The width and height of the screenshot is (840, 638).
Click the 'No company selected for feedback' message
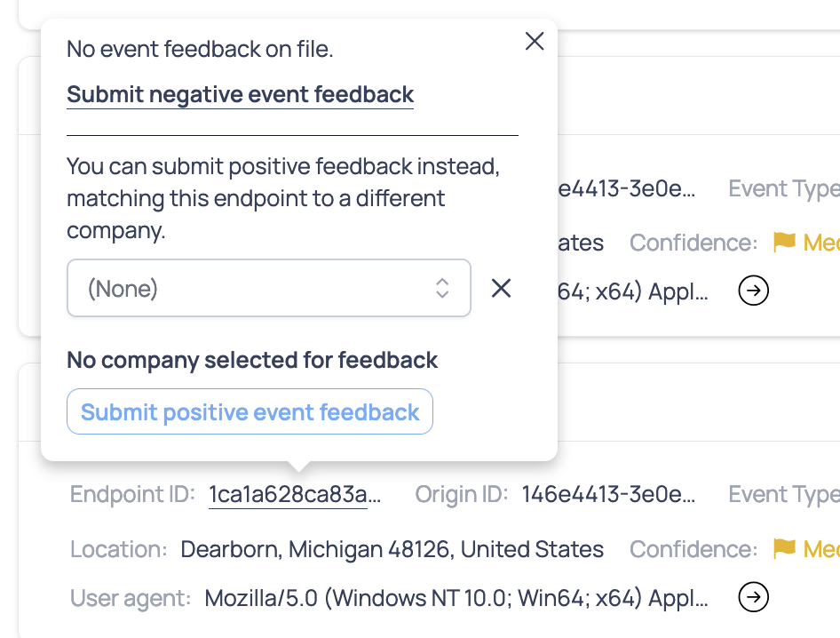point(252,360)
